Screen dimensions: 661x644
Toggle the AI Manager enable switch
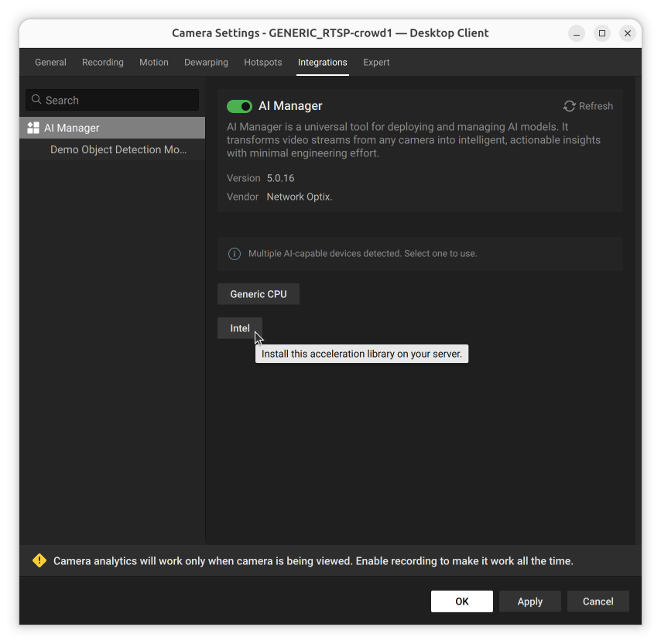(239, 106)
